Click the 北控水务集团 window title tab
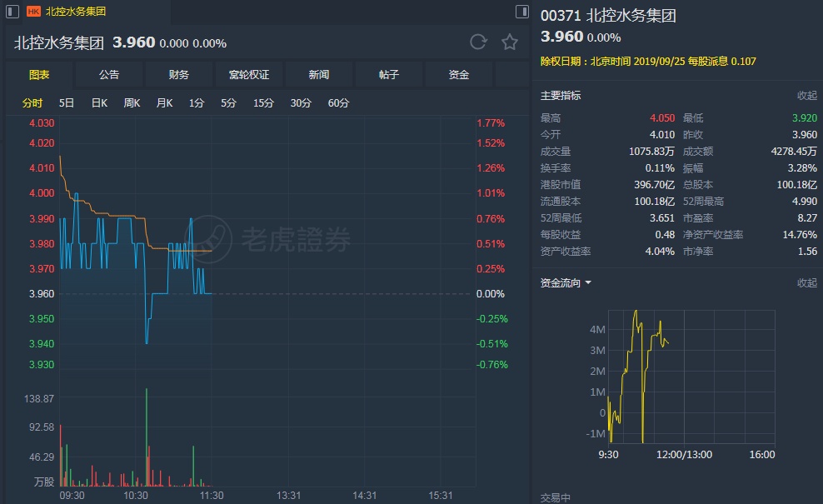Screen dimensions: 823x504 [76, 11]
